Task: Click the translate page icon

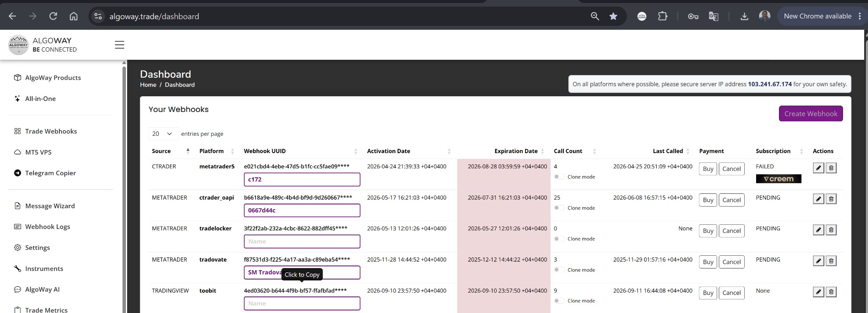Action: coord(714,16)
